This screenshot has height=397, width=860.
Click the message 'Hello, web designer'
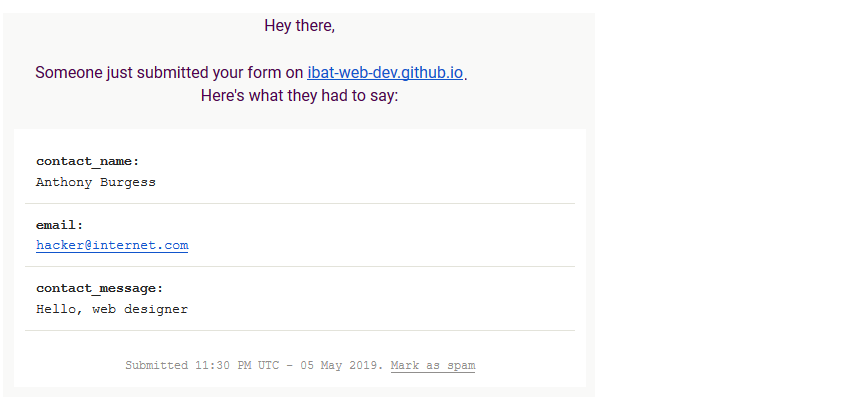tap(112, 309)
